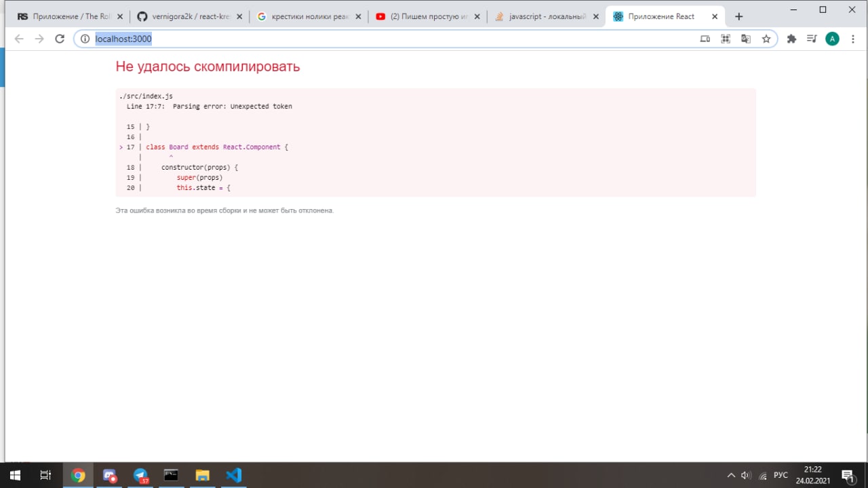868x488 pixels.
Task: Switch to vernigora2k / react-kre GitHub tab
Action: tap(189, 16)
